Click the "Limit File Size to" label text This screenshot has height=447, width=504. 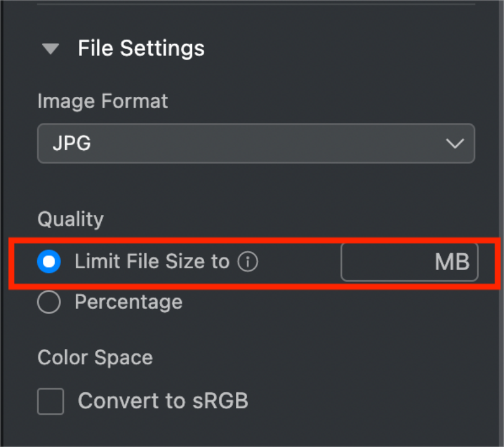click(x=152, y=262)
